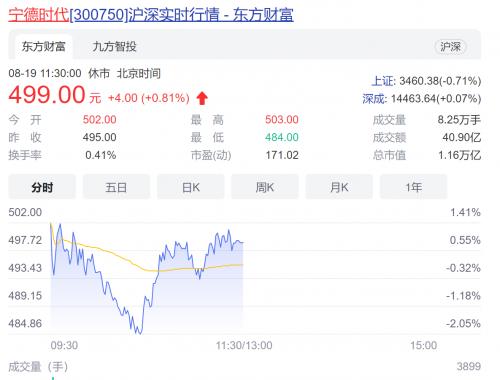
Task: Click the 11:30/13:00 time axis marker
Action: (x=244, y=345)
